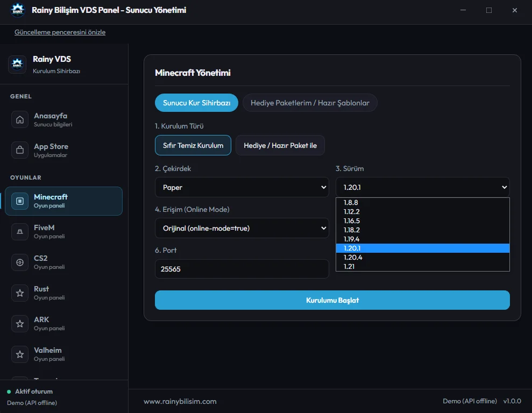Click the 6. Port label
This screenshot has width=532, height=413.
click(x=166, y=250)
